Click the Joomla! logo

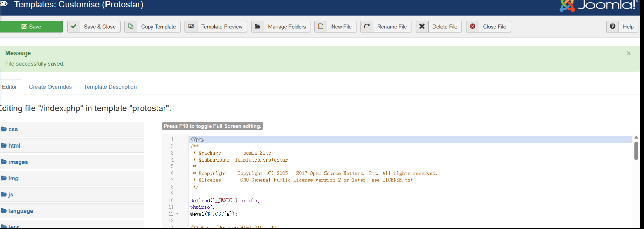pos(598,5)
